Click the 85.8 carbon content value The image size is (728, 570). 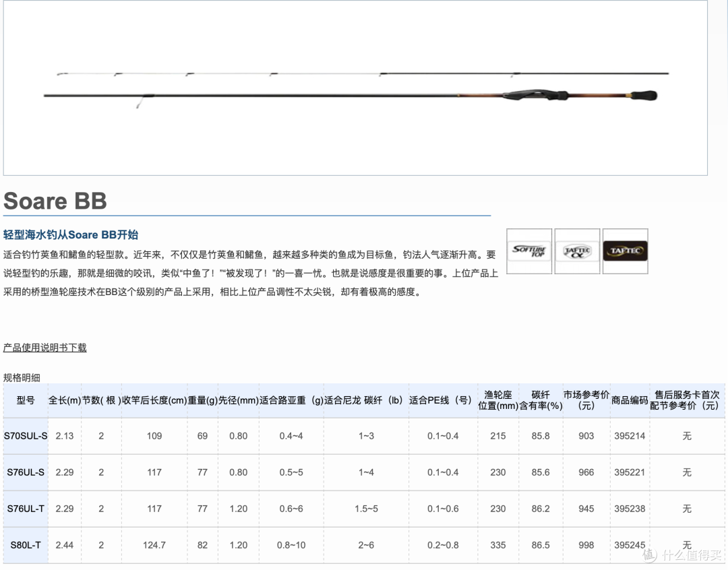click(x=541, y=437)
